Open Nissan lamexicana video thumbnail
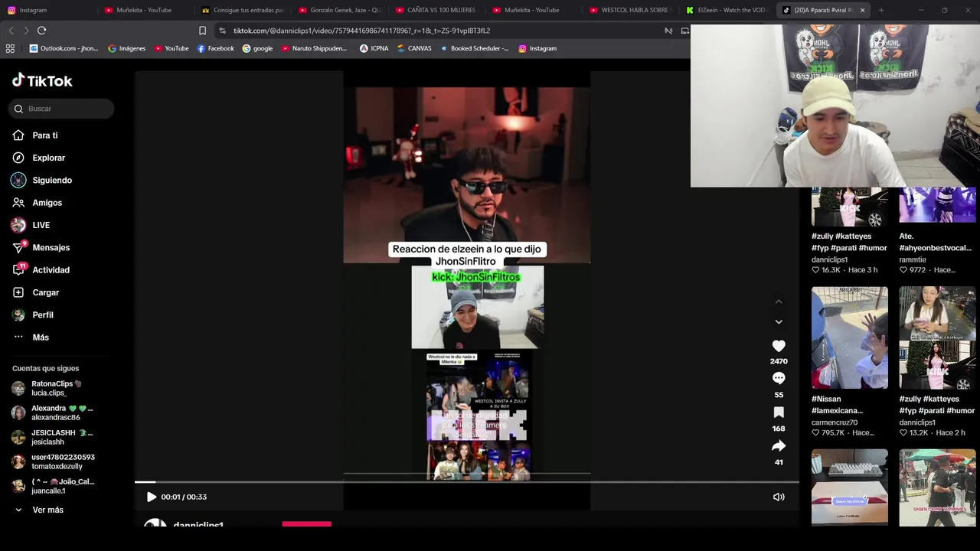Screen dimensions: 980x551 coord(850,337)
